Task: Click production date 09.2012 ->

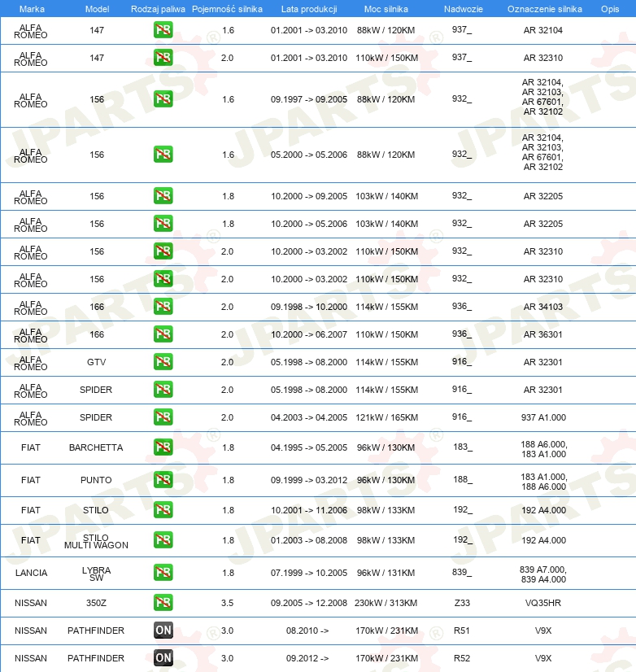Action: point(307,658)
